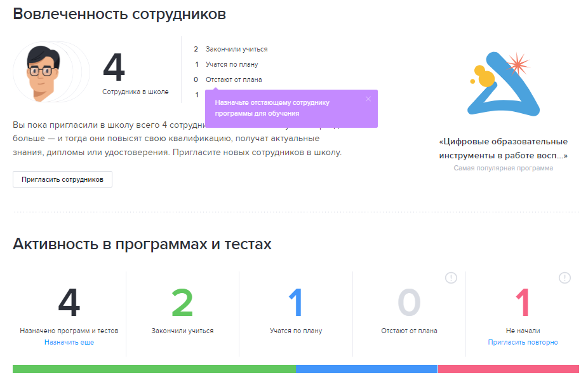Click the large number 4 employee count
The image size is (588, 384).
pos(114,68)
